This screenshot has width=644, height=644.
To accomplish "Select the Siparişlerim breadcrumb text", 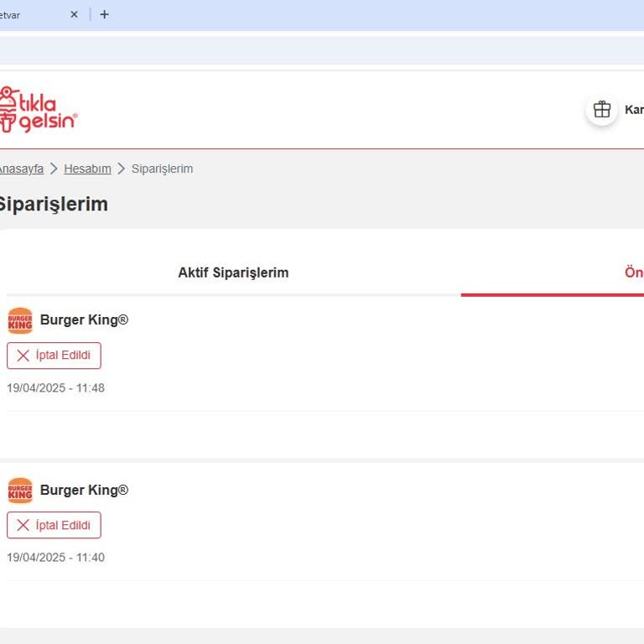I will 162,169.
